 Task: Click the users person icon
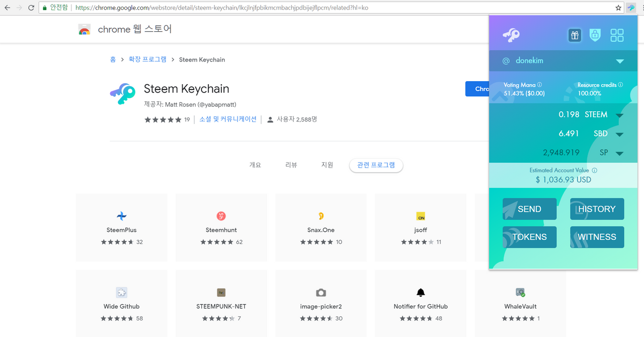270,120
